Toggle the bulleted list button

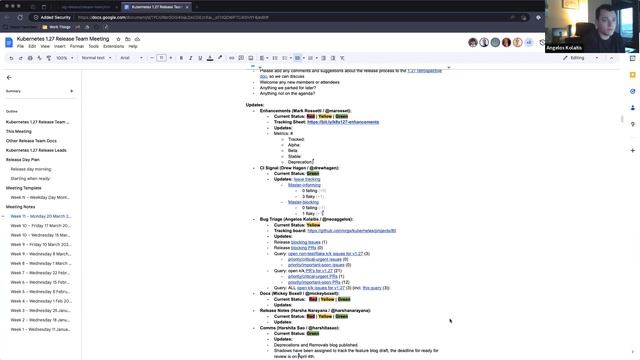[x=298, y=58]
